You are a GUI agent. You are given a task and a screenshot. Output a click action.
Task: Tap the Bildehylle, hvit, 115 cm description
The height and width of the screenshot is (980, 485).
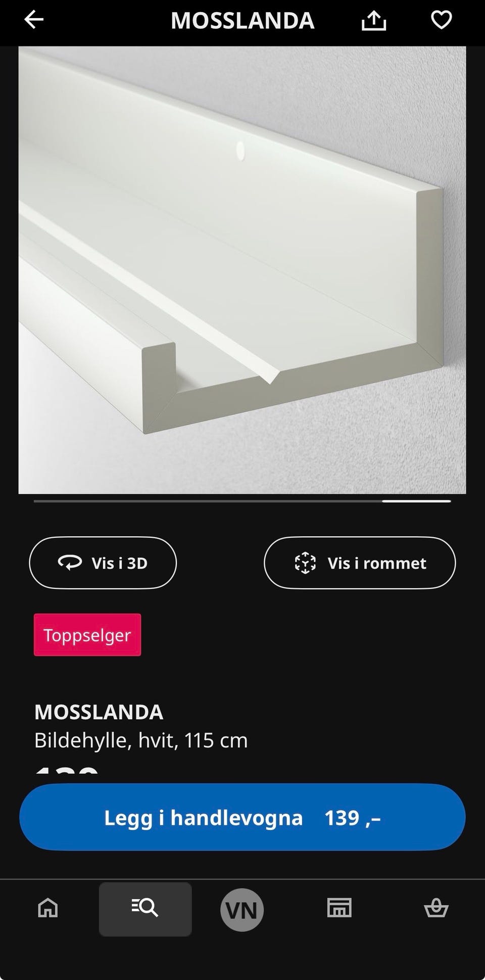pos(141,740)
